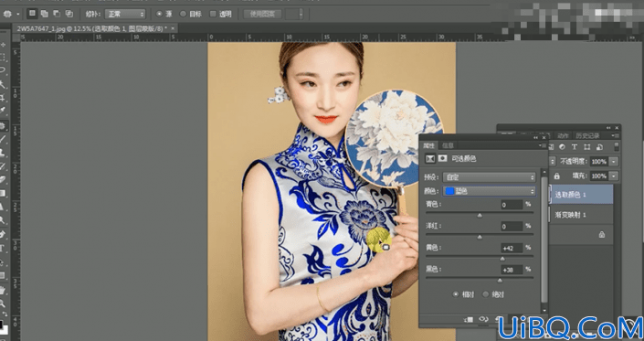Open the Patch tool preset picker

pyautogui.click(x=7, y=14)
